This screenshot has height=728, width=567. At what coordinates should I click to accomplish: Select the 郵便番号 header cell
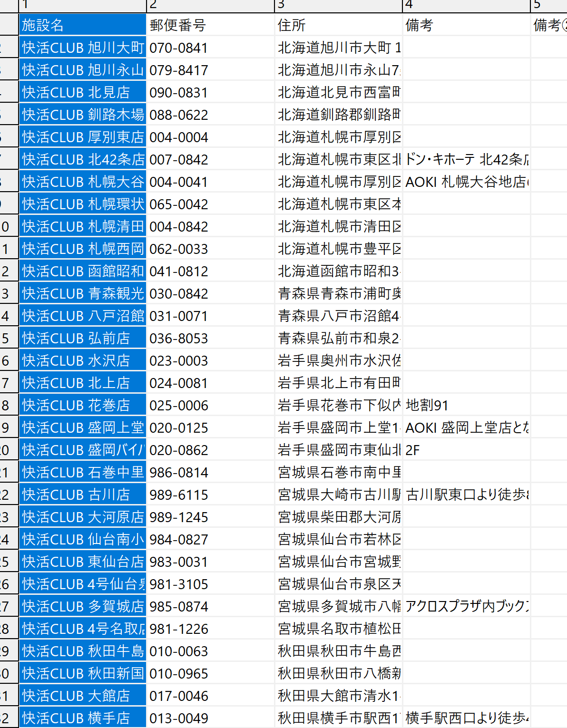(210, 25)
